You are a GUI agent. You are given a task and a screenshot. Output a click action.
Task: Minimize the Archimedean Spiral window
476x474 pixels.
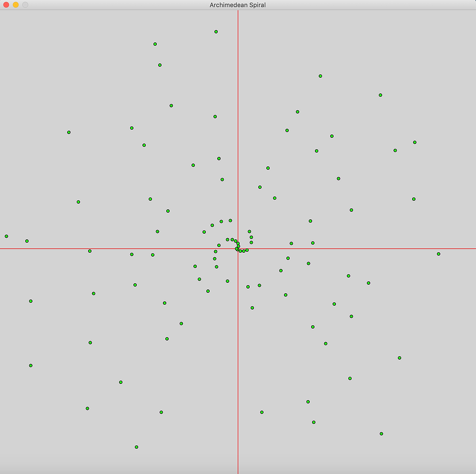[x=16, y=5]
